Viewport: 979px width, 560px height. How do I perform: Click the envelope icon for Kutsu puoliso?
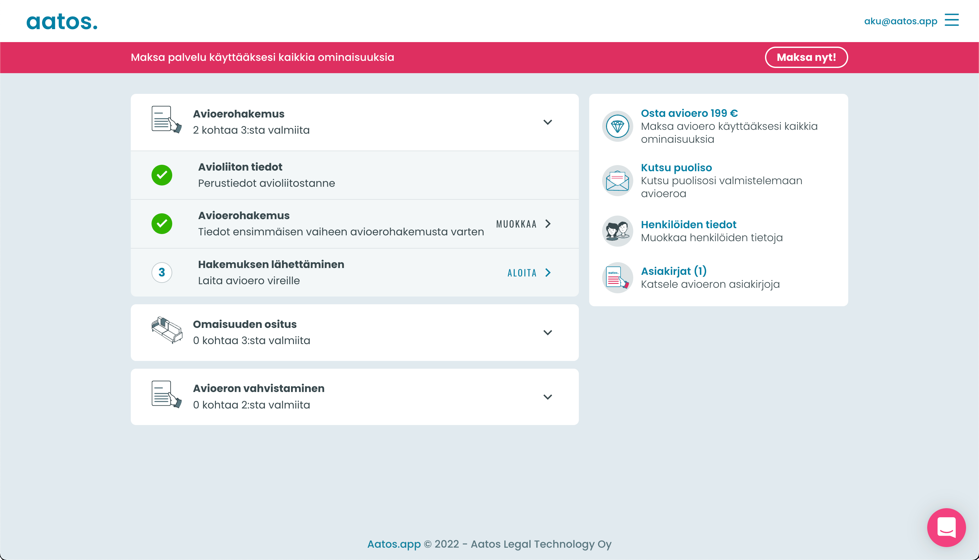(x=617, y=180)
